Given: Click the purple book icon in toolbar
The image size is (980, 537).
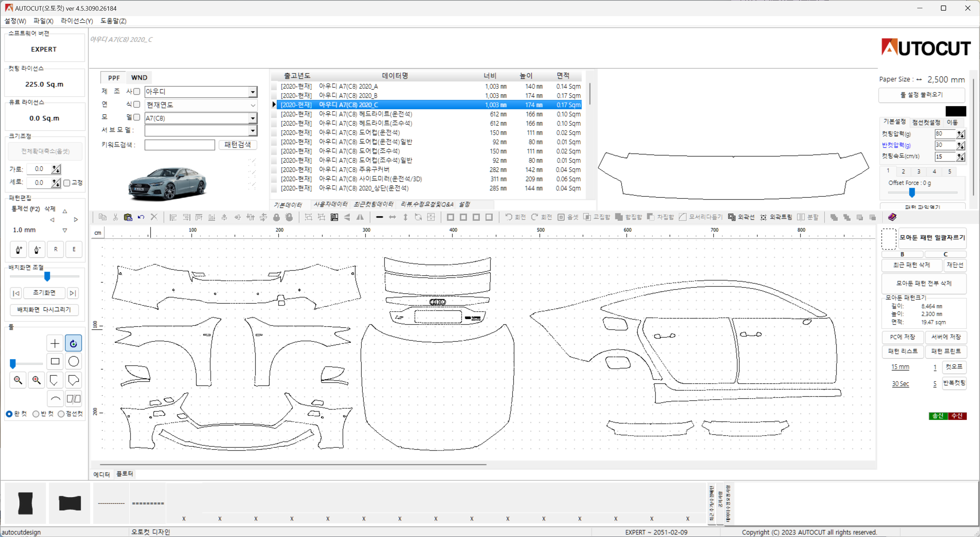Looking at the screenshot, I should tap(892, 217).
